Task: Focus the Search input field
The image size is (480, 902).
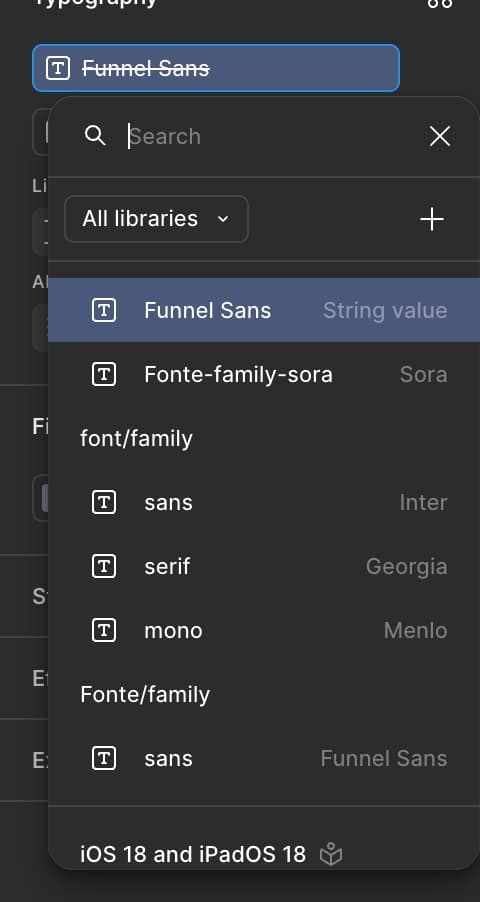Action: [x=271, y=136]
